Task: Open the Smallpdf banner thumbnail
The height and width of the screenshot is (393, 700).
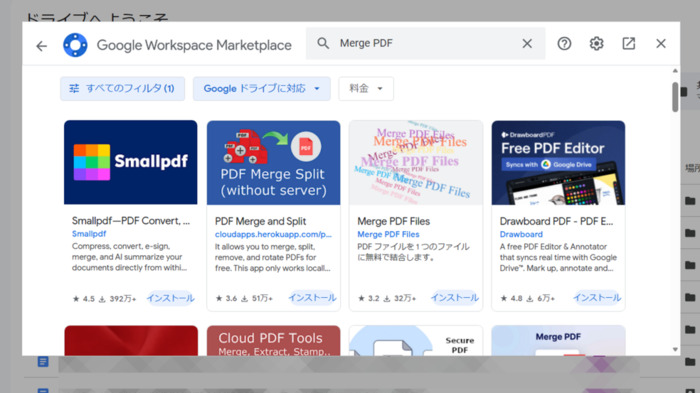Action: pos(130,162)
